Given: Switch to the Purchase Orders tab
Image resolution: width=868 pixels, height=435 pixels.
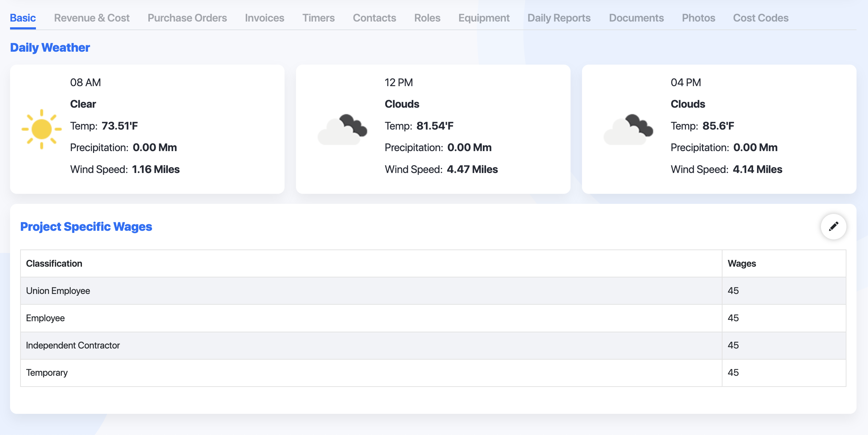Looking at the screenshot, I should [x=187, y=18].
